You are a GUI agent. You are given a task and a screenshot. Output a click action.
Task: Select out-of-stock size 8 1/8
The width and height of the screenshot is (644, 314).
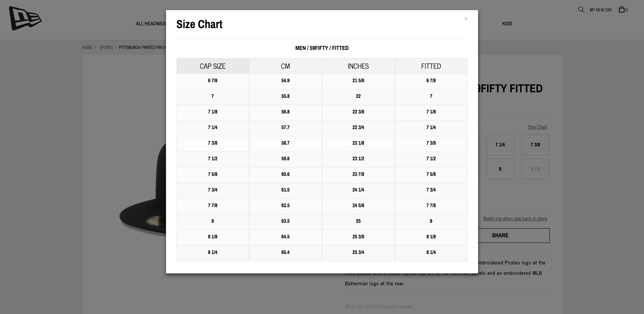click(x=535, y=169)
